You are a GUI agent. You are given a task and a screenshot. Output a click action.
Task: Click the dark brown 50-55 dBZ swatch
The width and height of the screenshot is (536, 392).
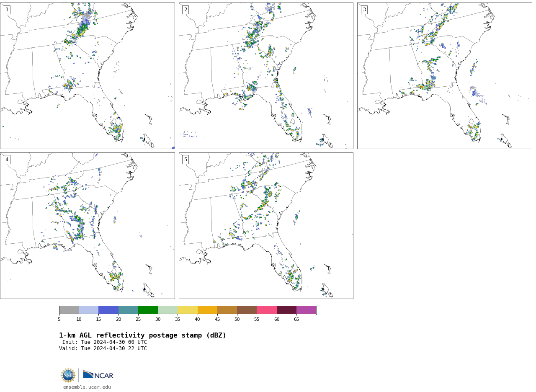[x=247, y=310]
